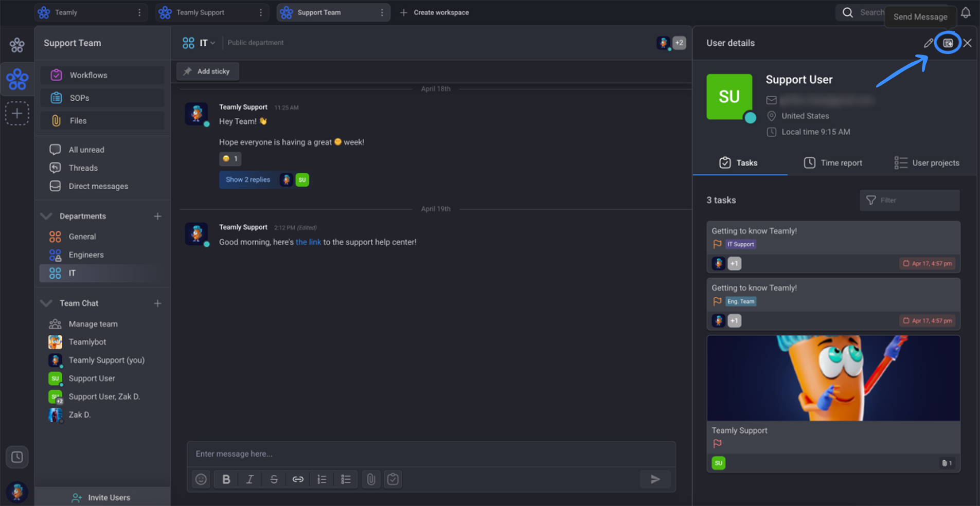The height and width of the screenshot is (506, 980).
Task: Open Teamly Support task thumbnail image
Action: click(833, 378)
